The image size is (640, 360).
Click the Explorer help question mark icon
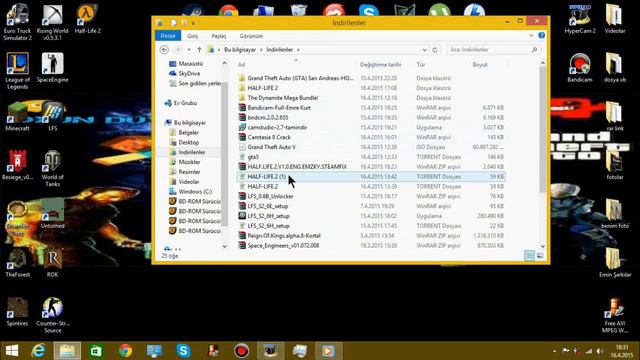tap(542, 36)
